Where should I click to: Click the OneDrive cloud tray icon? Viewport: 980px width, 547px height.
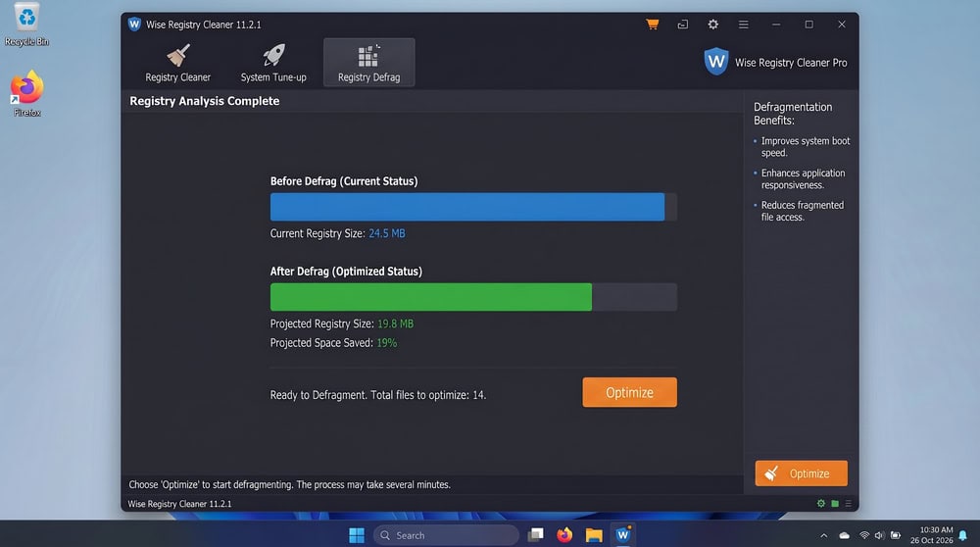(x=845, y=536)
